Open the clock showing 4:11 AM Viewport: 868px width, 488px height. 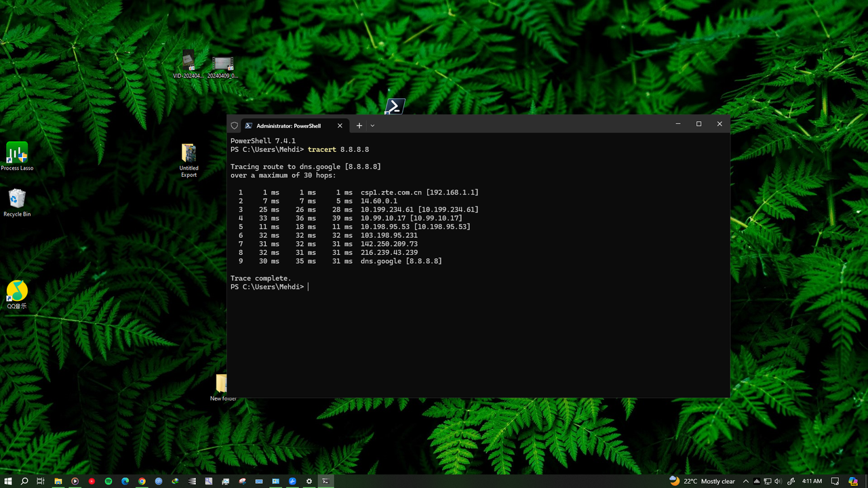(812, 481)
